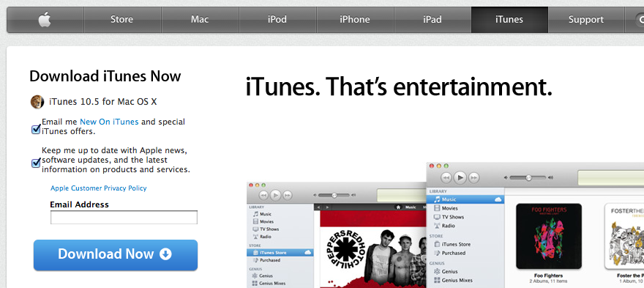Screen dimensions: 644x288
Task: Click the Foo Fighters album cover thumbnail
Action: pyautogui.click(x=549, y=236)
